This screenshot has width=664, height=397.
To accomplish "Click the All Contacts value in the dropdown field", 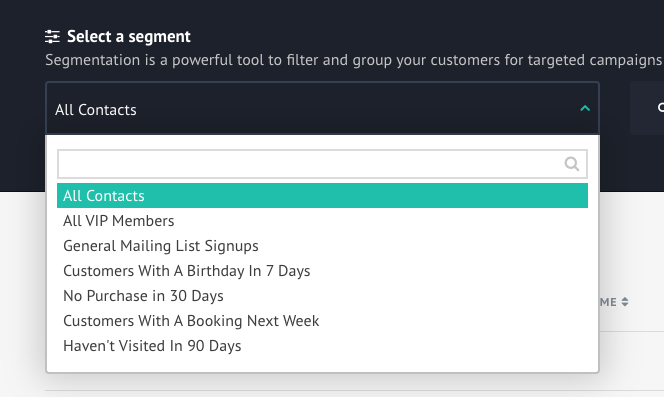I will tap(96, 110).
